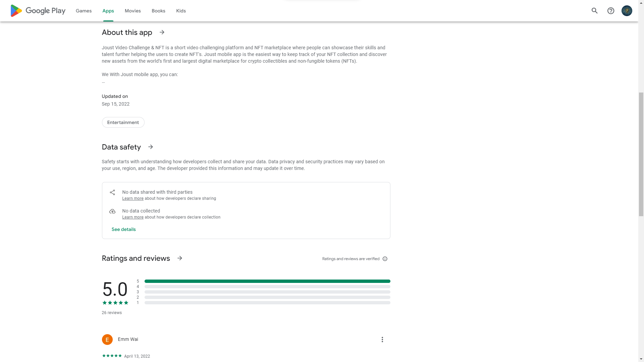
Task: Switch to the Games tab
Action: pyautogui.click(x=84, y=11)
